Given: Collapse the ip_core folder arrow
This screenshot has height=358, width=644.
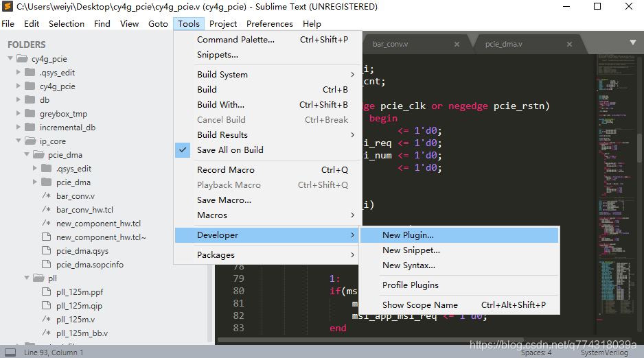Looking at the screenshot, I should (19, 141).
